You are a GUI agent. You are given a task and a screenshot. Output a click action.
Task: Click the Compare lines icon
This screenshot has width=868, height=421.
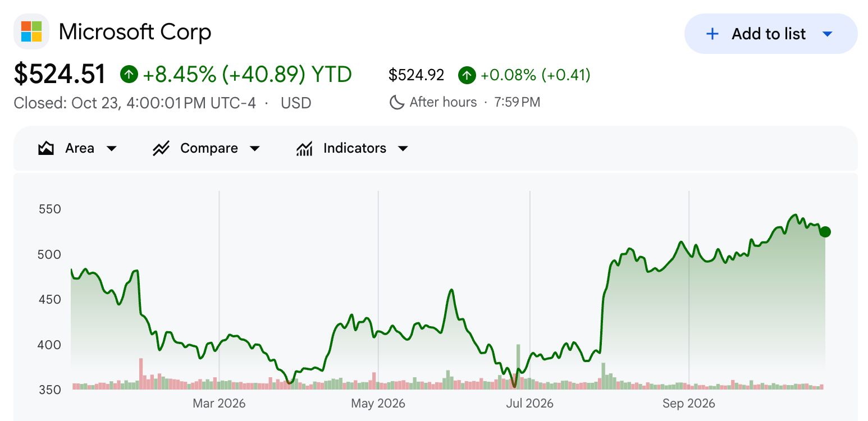tap(161, 148)
